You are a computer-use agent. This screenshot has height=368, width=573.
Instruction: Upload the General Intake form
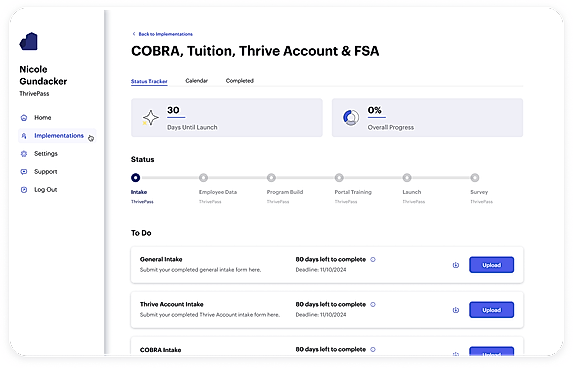point(492,265)
